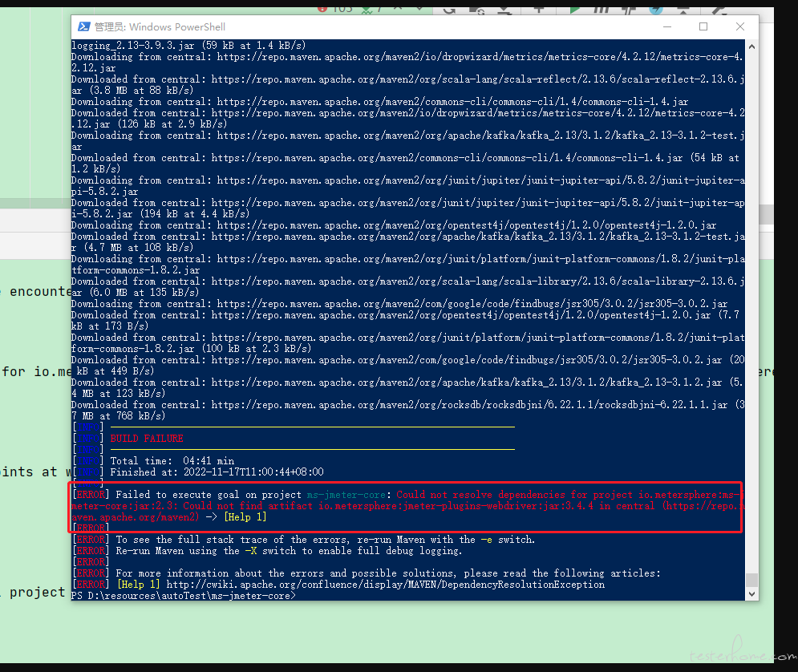Click the PowerShell icon in title bar

[84, 27]
